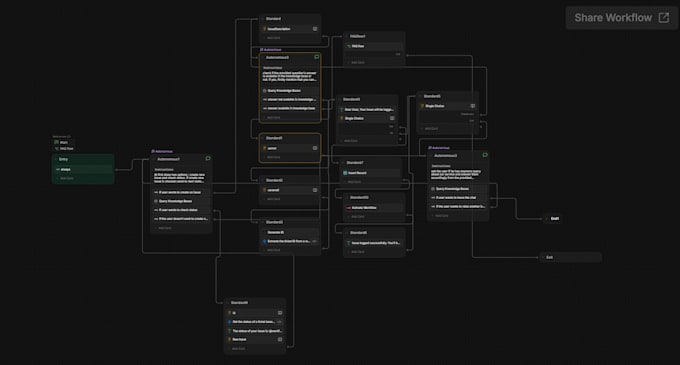Screen dimensions: 680x365
Task: Select 'The status of your issue is' text card
Action: (255, 331)
